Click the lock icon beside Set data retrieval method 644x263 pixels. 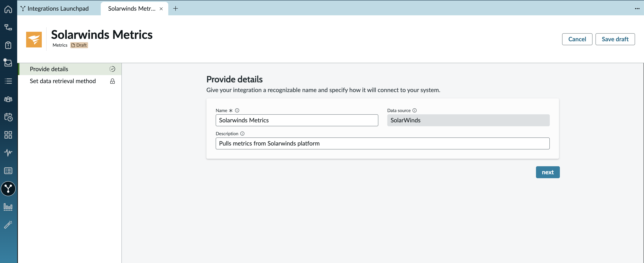point(112,81)
